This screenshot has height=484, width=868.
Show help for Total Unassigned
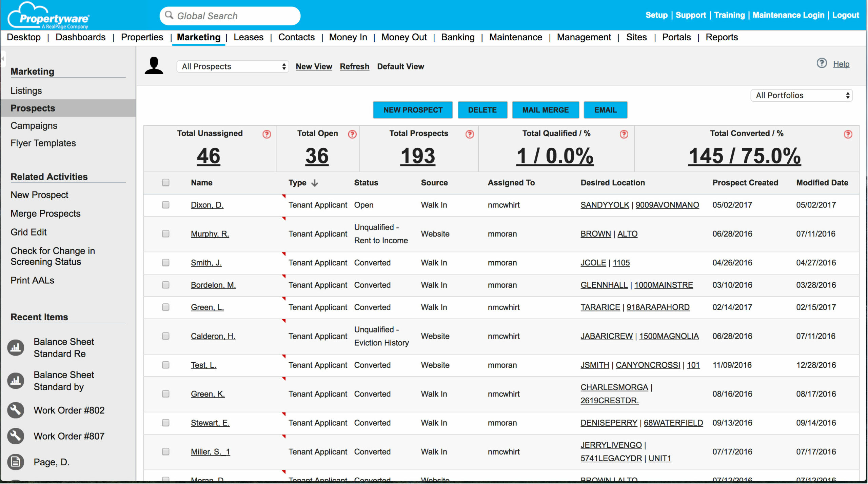click(267, 135)
